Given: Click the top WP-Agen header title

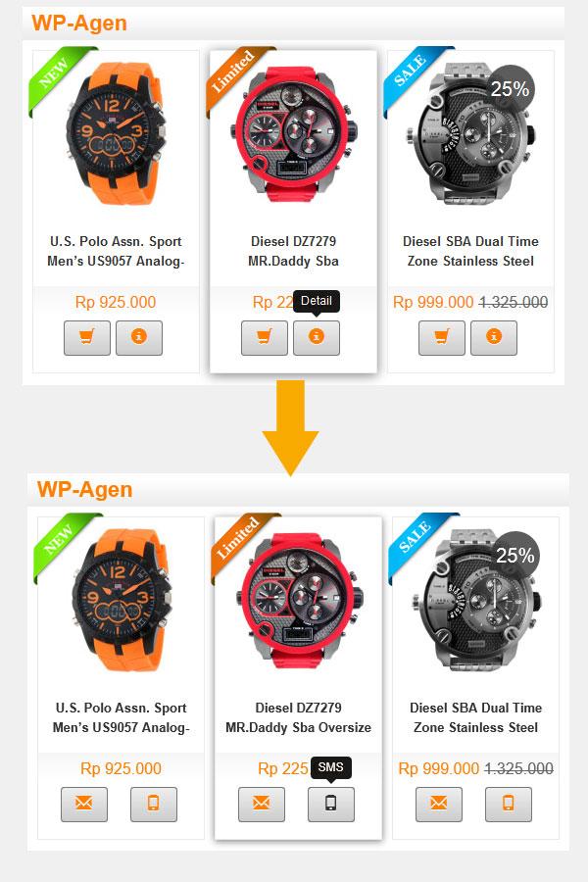Looking at the screenshot, I should pyautogui.click(x=79, y=24).
